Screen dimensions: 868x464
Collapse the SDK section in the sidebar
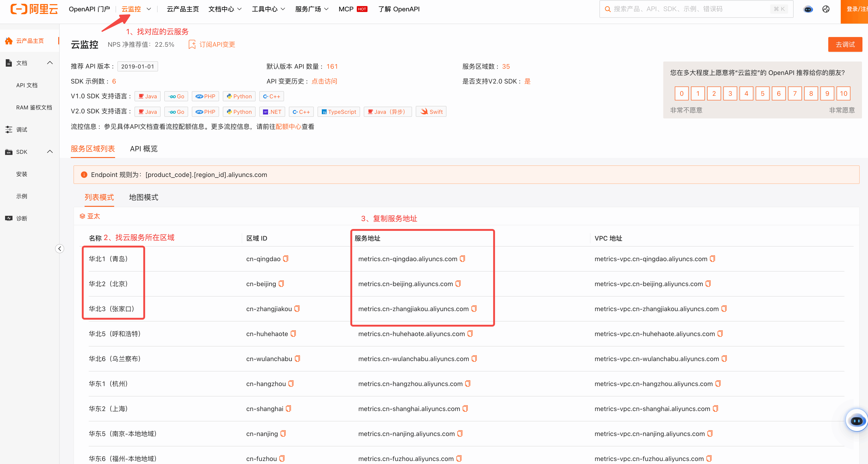[50, 152]
